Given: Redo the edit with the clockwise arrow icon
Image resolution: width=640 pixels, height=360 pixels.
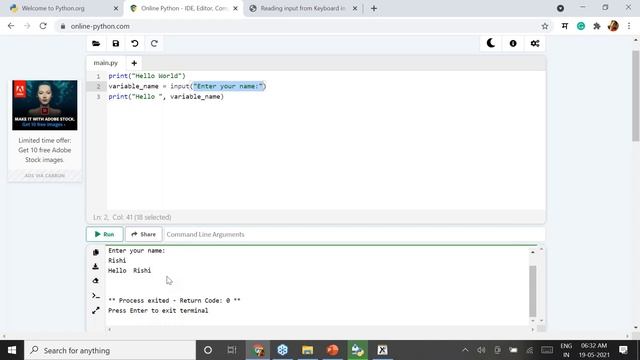Looking at the screenshot, I should click(x=154, y=43).
